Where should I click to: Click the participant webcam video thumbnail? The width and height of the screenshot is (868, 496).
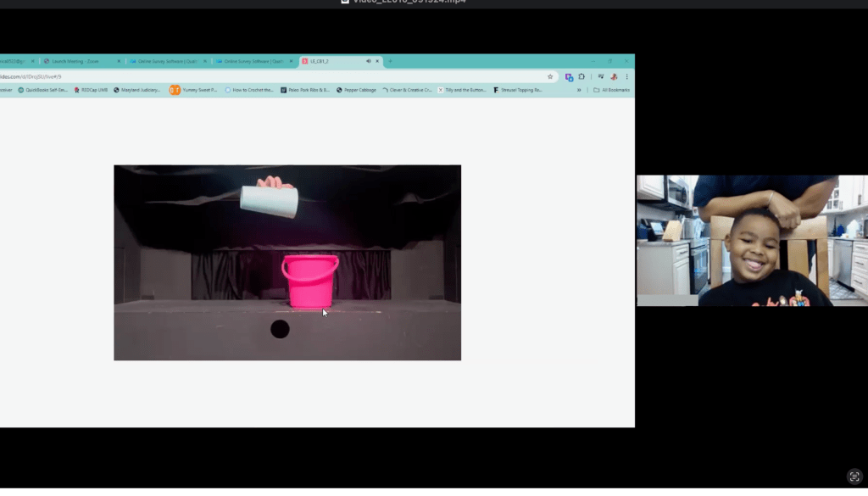click(752, 240)
